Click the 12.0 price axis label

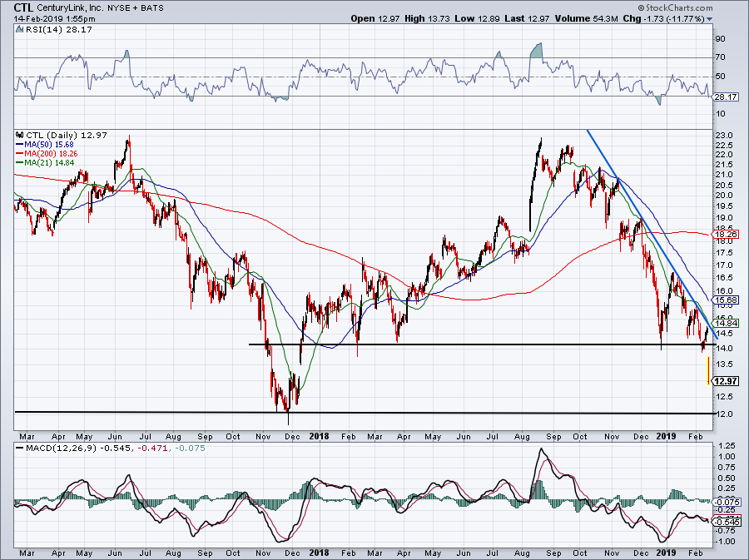click(x=724, y=414)
